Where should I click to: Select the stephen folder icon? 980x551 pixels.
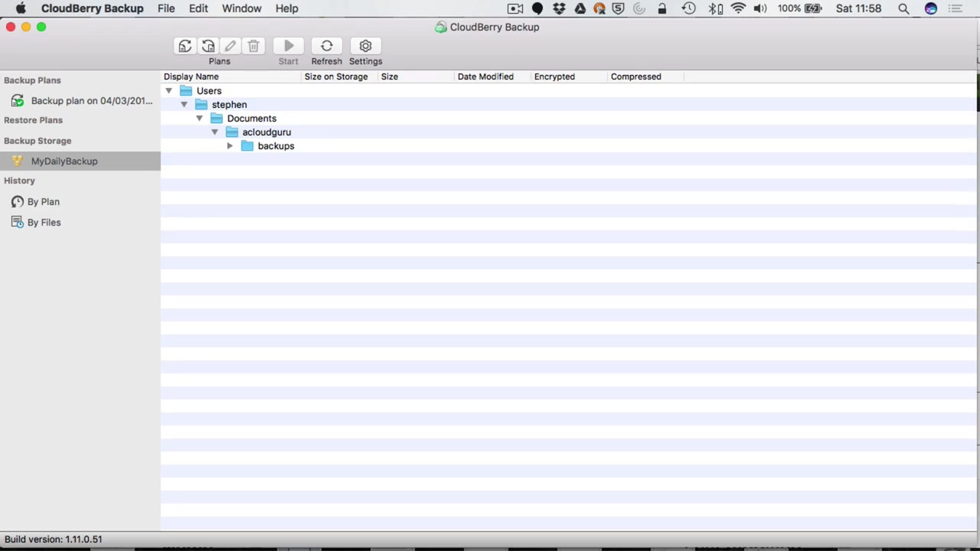coord(201,105)
